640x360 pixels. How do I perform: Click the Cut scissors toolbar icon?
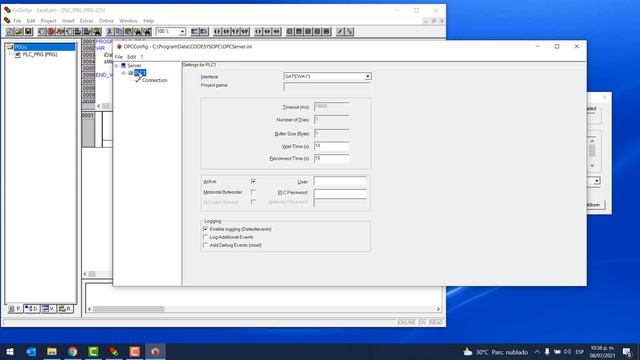(109, 31)
